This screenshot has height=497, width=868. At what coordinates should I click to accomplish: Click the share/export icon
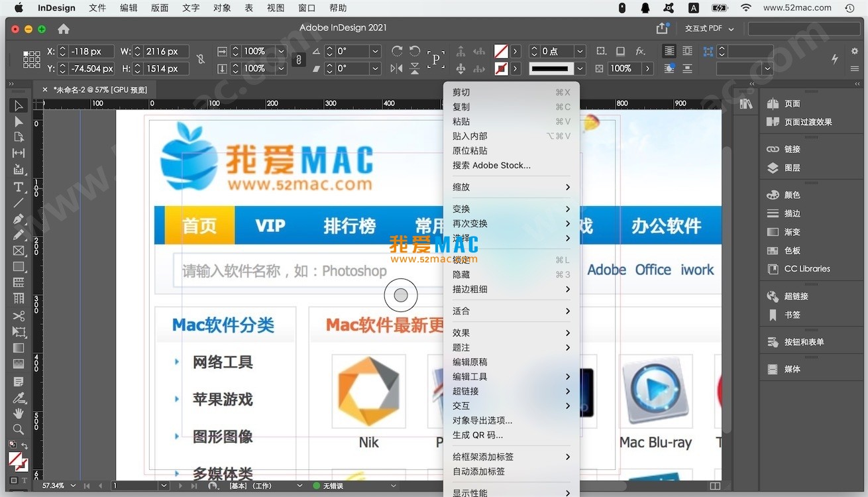click(x=662, y=28)
